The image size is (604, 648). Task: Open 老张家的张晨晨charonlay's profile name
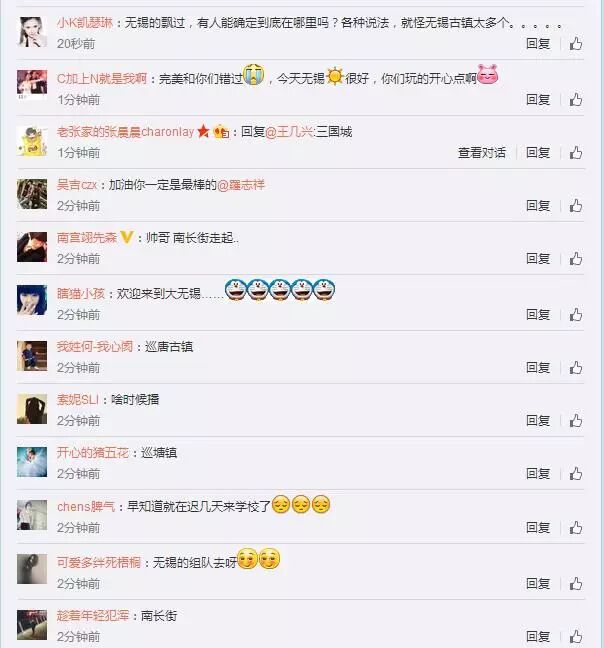point(125,132)
